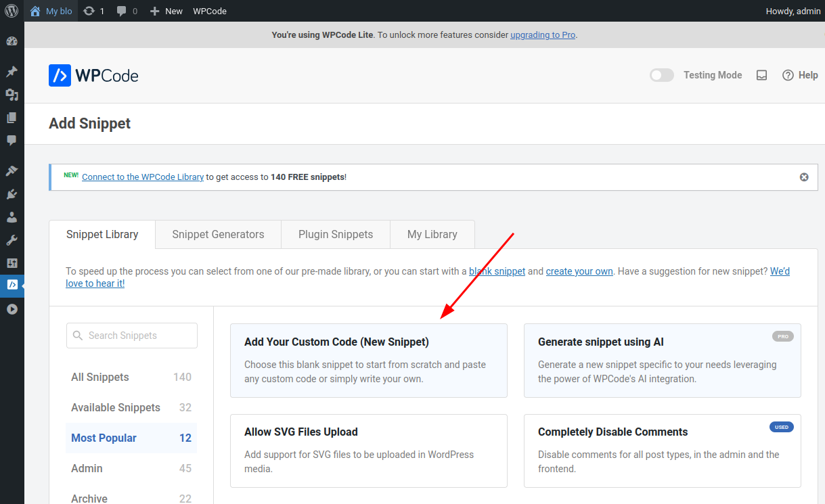Open the Posts pin icon in sidebar
The image size is (825, 504).
[x=12, y=72]
